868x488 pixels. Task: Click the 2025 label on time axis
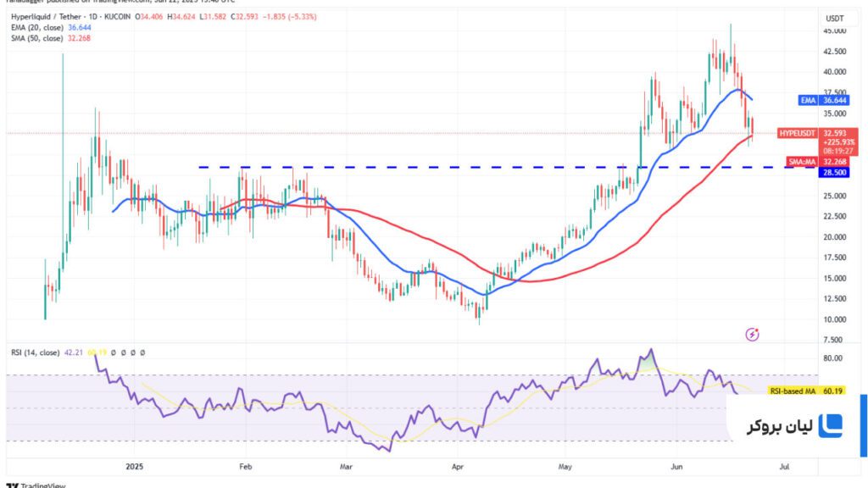point(135,467)
